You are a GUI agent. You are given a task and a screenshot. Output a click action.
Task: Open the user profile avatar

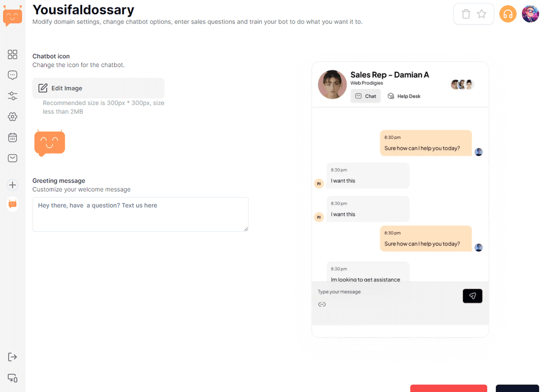pyautogui.click(x=530, y=14)
